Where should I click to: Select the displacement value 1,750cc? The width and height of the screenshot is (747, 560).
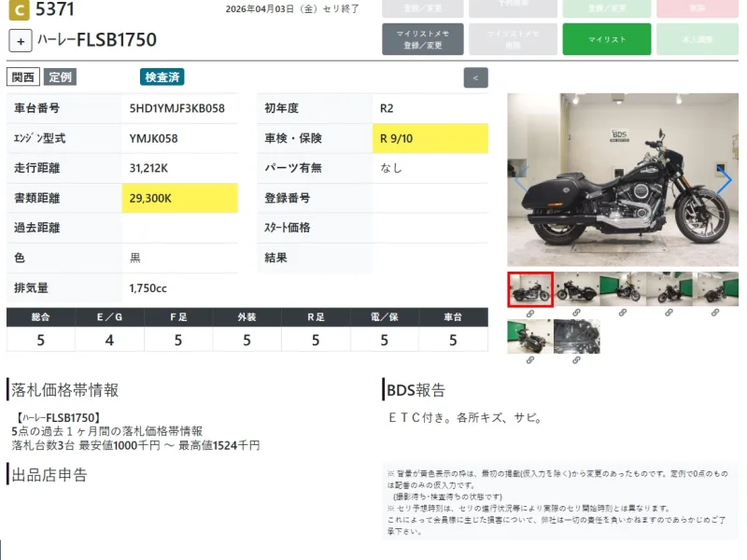coord(148,288)
